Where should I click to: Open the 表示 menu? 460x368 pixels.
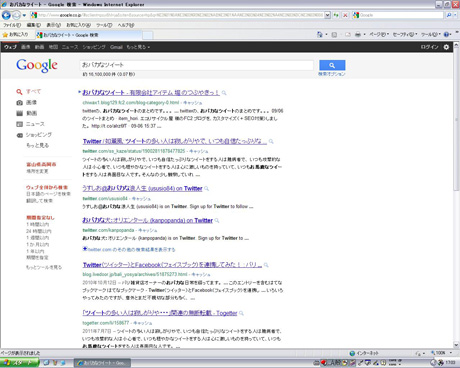click(53, 25)
